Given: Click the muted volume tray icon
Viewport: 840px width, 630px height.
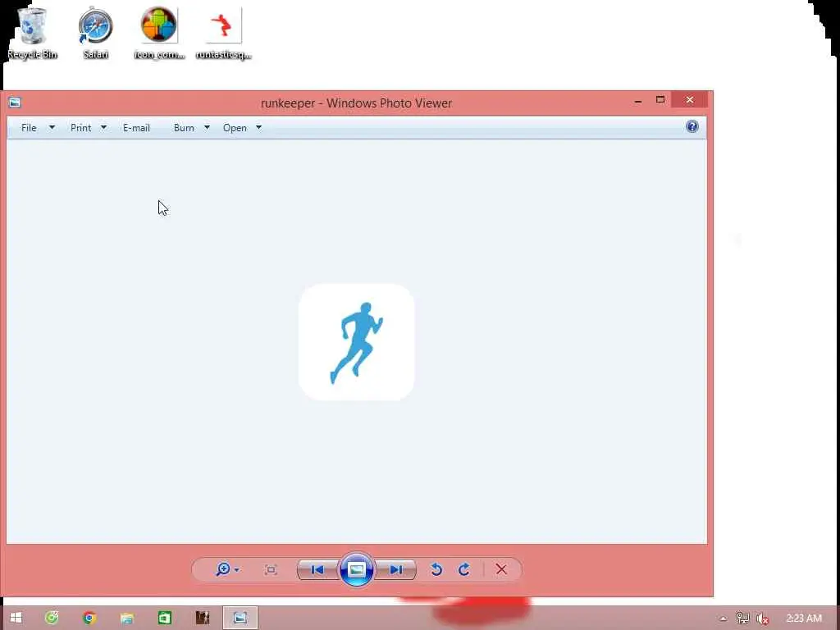Looking at the screenshot, I should coord(762,619).
